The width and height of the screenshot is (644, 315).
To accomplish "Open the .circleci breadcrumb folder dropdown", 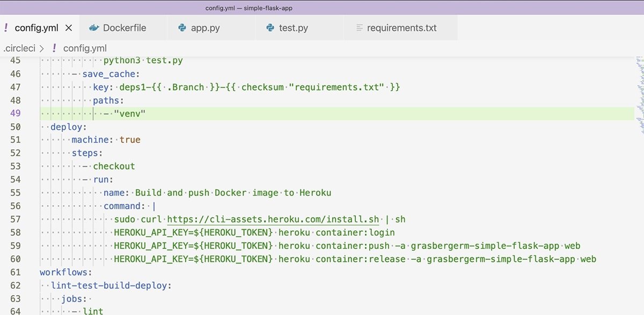I will 19,48.
